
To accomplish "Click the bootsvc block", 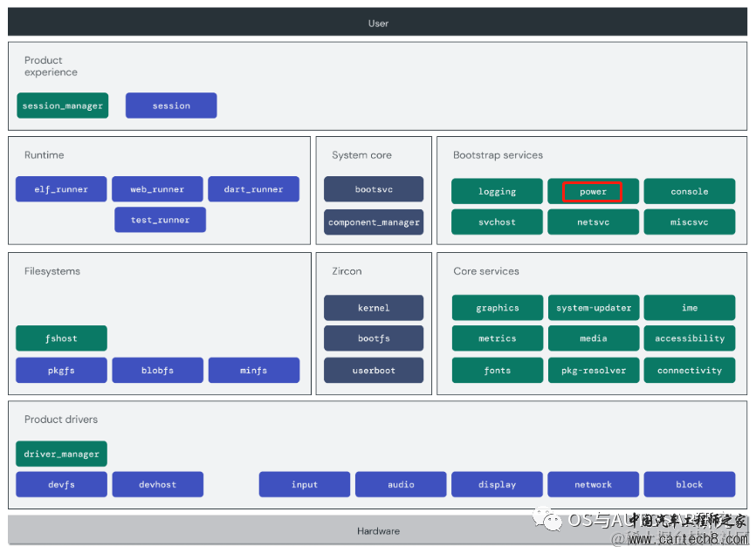I will [374, 189].
